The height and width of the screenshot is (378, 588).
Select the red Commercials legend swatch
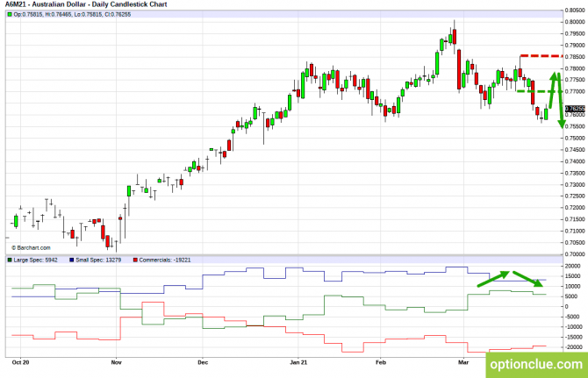135,260
